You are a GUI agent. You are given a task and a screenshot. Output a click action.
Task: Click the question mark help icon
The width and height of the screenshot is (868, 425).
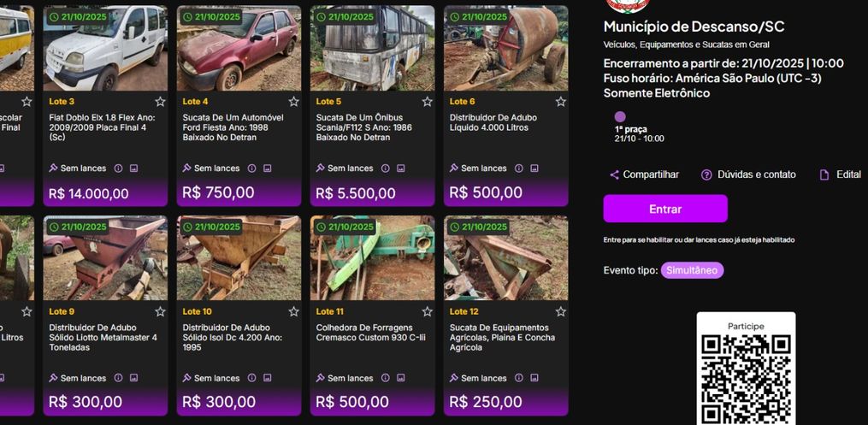[x=706, y=175]
